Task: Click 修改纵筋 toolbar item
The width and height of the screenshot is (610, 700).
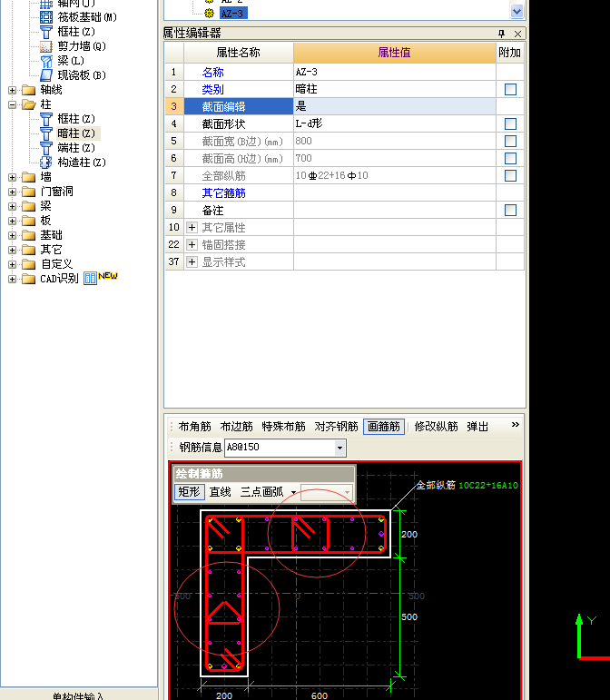Action: point(437,427)
